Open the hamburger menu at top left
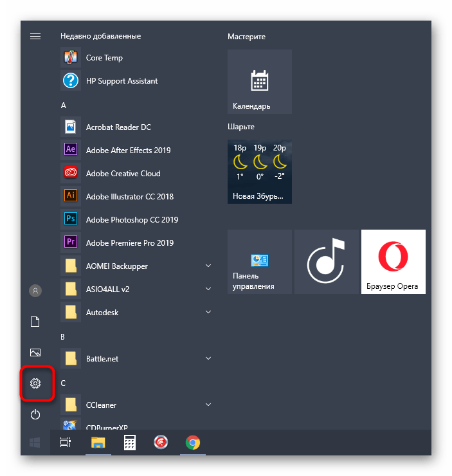 (35, 37)
